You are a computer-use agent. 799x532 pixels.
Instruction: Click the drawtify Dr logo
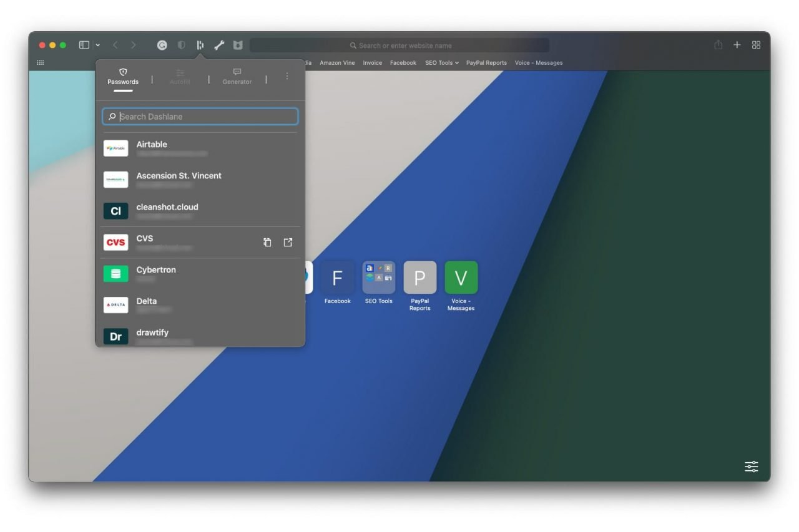(x=116, y=336)
